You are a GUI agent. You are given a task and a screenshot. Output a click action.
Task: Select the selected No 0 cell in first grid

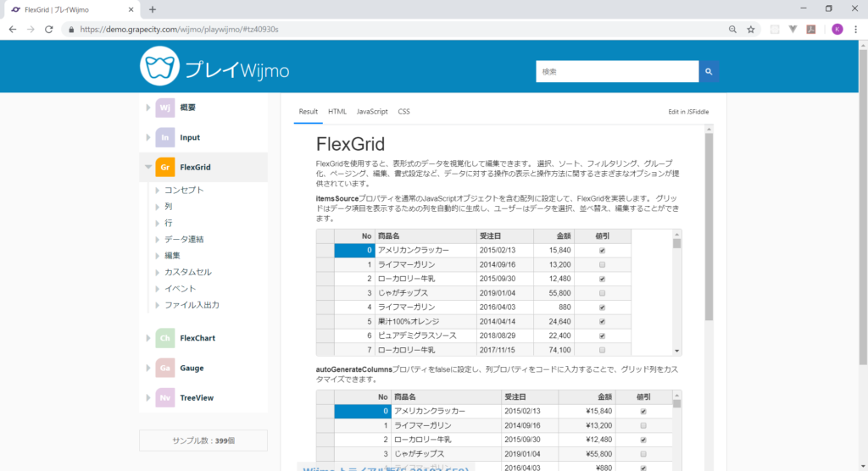pos(354,251)
